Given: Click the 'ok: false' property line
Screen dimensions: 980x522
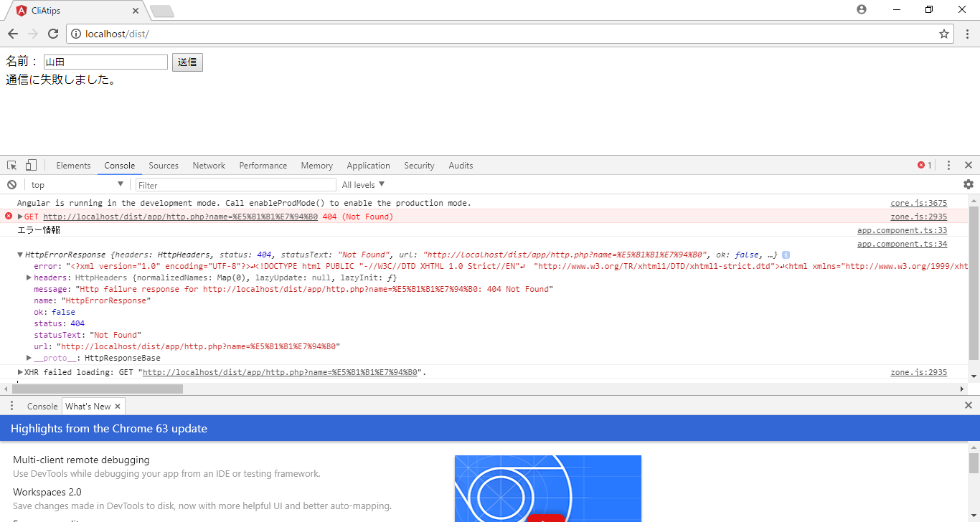Looking at the screenshot, I should pyautogui.click(x=55, y=312).
